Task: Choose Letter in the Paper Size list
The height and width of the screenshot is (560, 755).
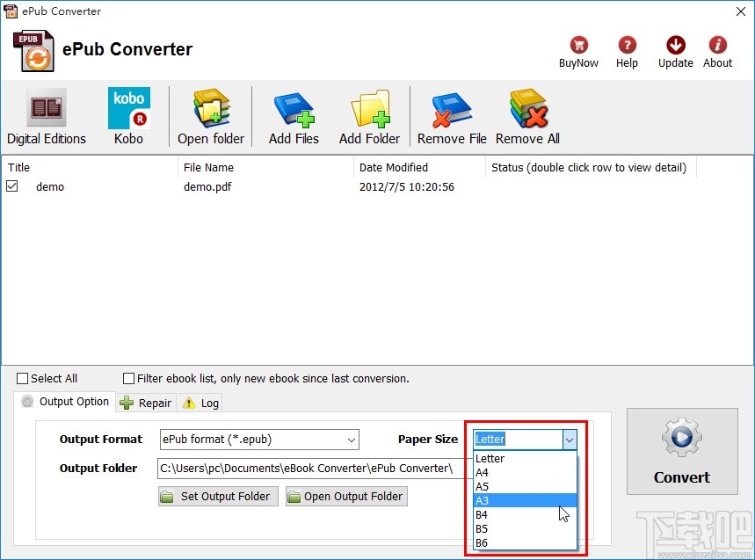Action: [525, 458]
